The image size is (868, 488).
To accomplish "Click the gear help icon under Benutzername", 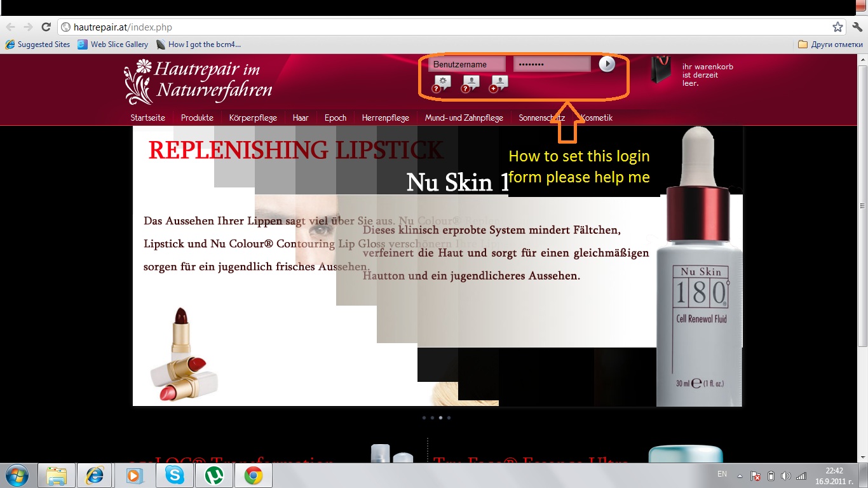I will click(x=442, y=84).
